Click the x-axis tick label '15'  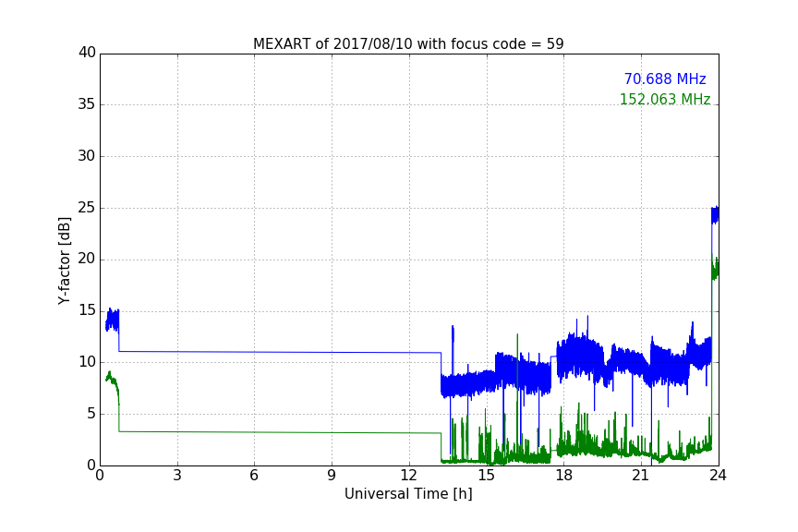pos(487,476)
